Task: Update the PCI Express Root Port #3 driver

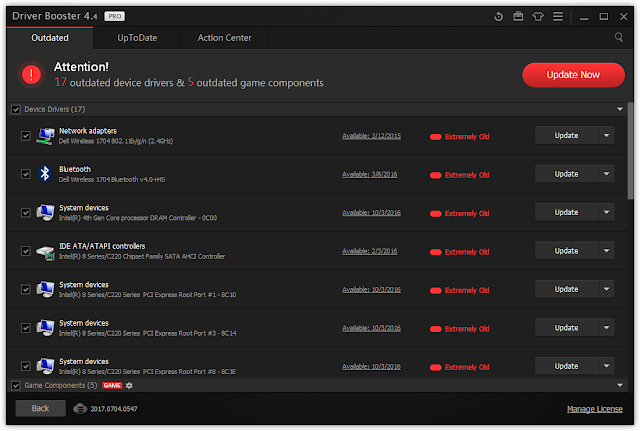Action: click(567, 327)
